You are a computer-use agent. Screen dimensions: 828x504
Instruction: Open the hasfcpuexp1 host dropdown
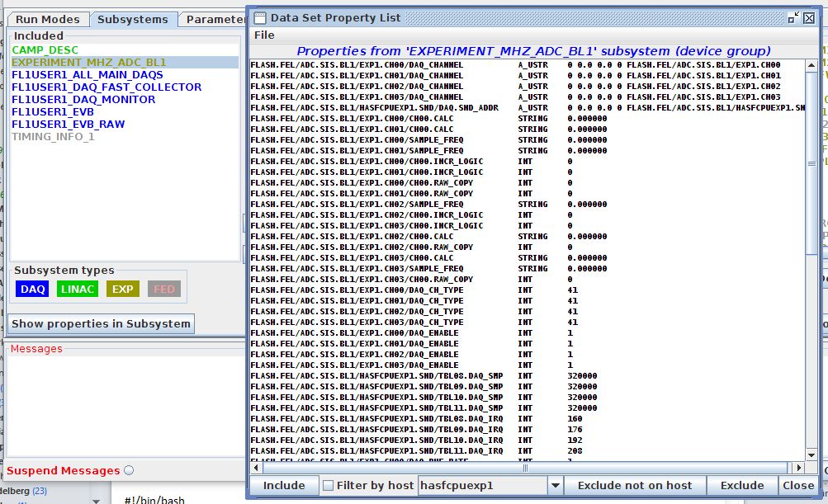tap(556, 486)
